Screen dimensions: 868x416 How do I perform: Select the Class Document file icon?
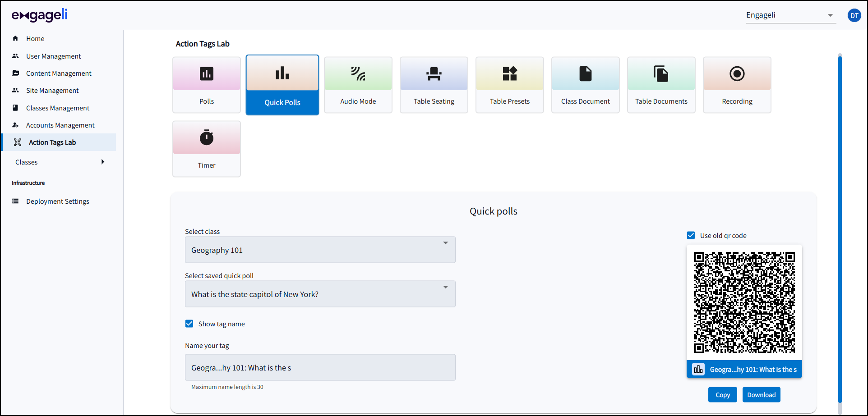point(586,73)
